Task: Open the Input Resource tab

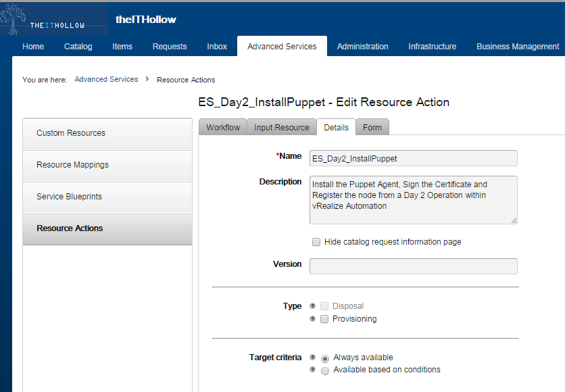Action: pyautogui.click(x=281, y=128)
